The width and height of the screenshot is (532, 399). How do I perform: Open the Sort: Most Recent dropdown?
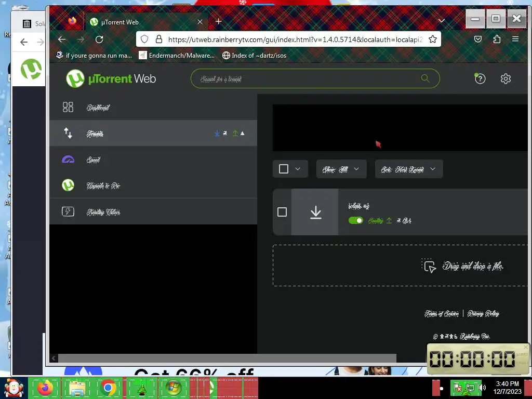(409, 169)
